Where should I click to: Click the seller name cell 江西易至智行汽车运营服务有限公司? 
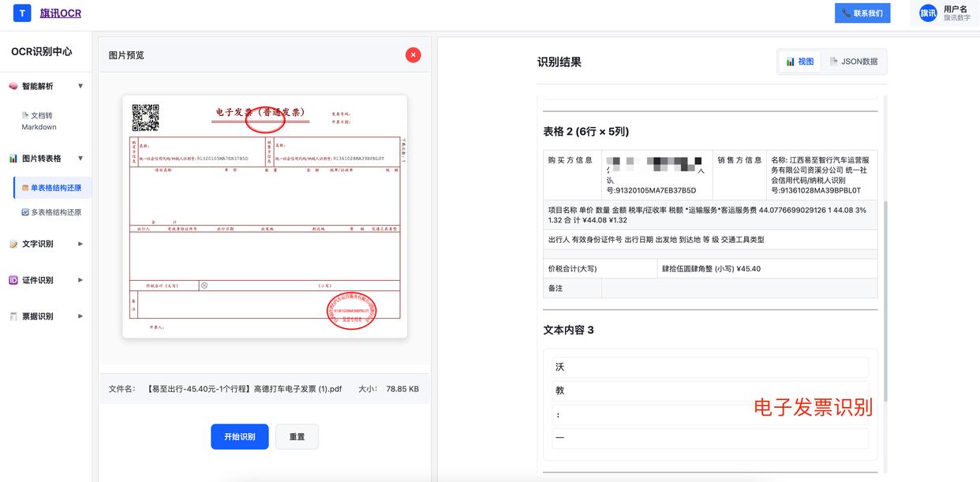[x=822, y=175]
